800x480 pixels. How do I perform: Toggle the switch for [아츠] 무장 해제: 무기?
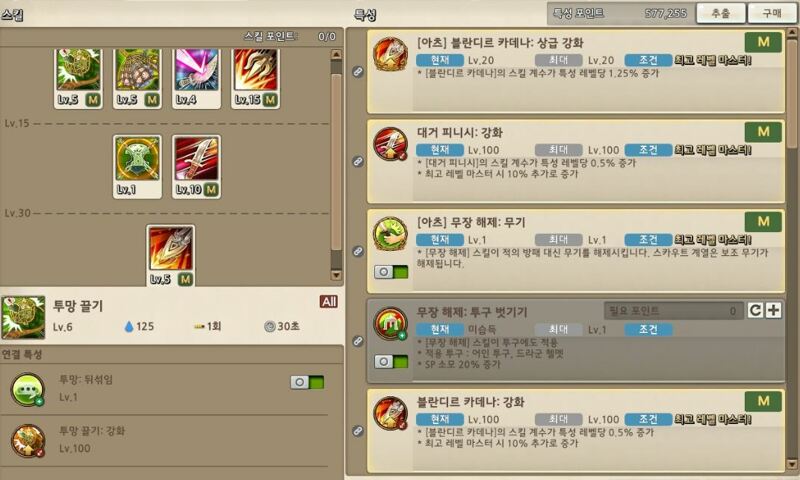[391, 272]
